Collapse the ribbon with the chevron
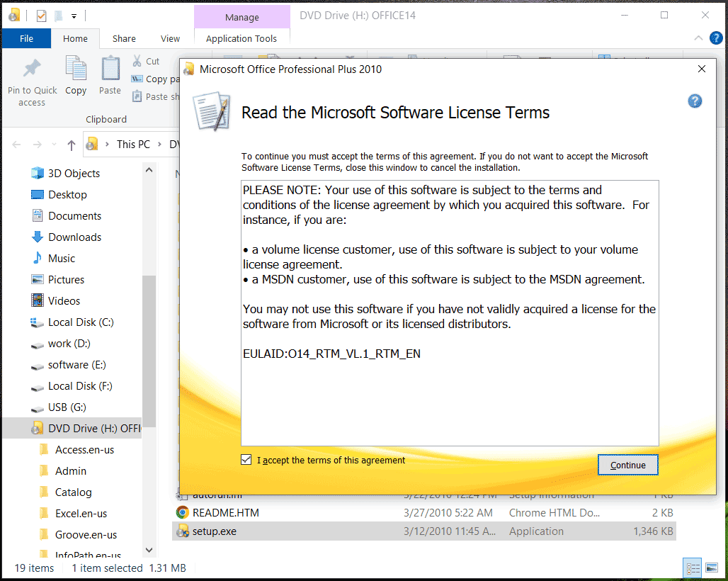The height and width of the screenshot is (581, 728). pyautogui.click(x=698, y=38)
